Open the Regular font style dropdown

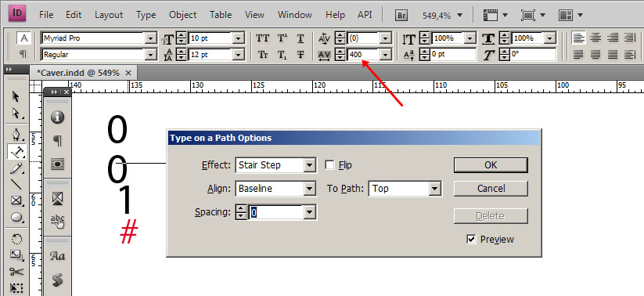(x=151, y=54)
